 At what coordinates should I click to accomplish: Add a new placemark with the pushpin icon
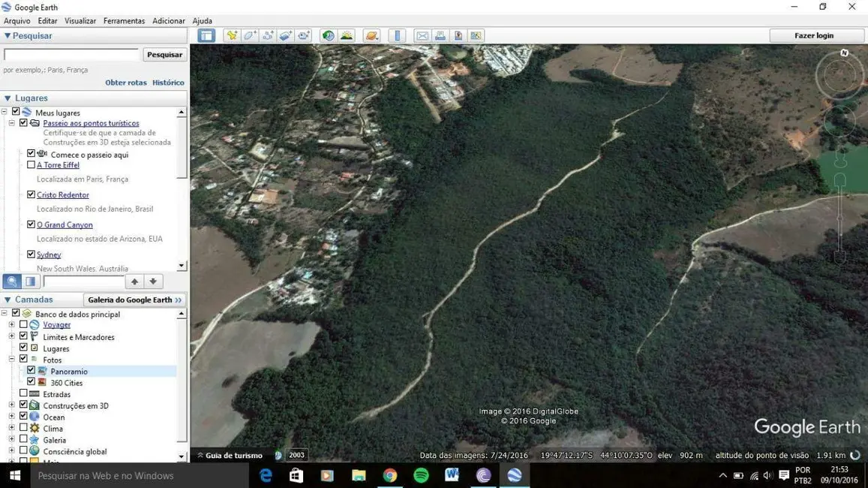pyautogui.click(x=232, y=35)
